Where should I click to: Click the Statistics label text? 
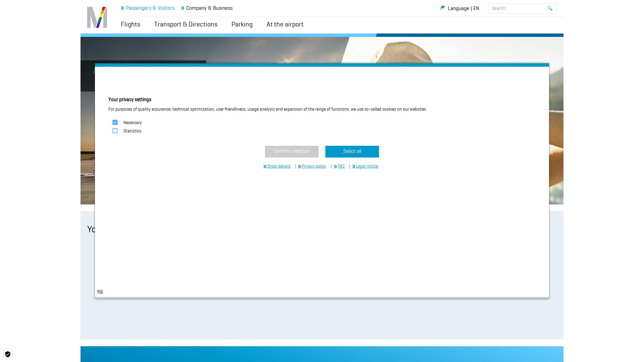[132, 131]
